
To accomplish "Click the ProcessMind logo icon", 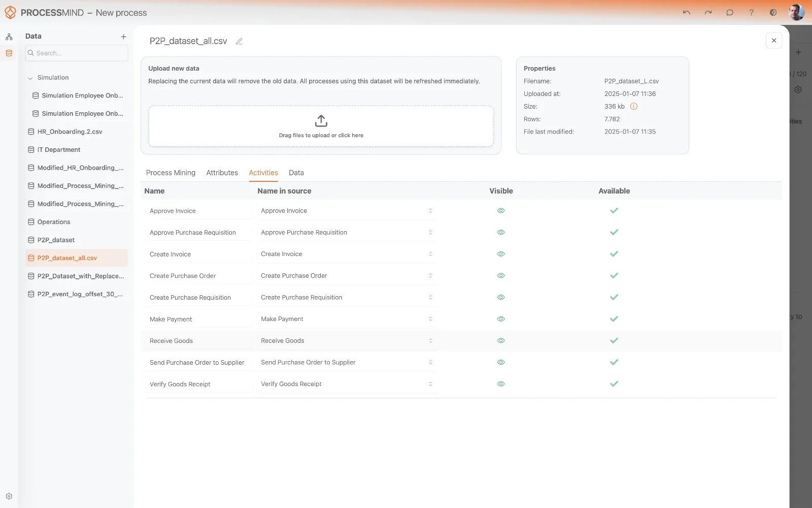I will coord(10,13).
